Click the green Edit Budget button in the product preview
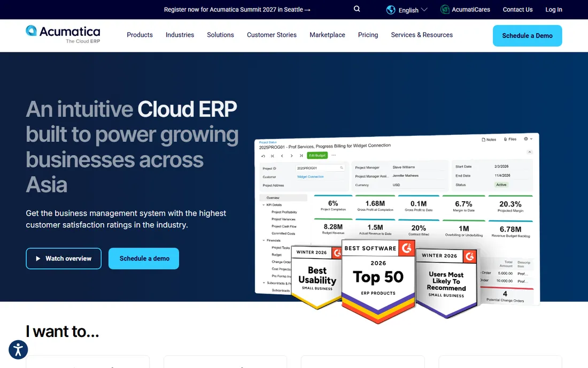Screen dimensions: 588x368 pos(317,155)
